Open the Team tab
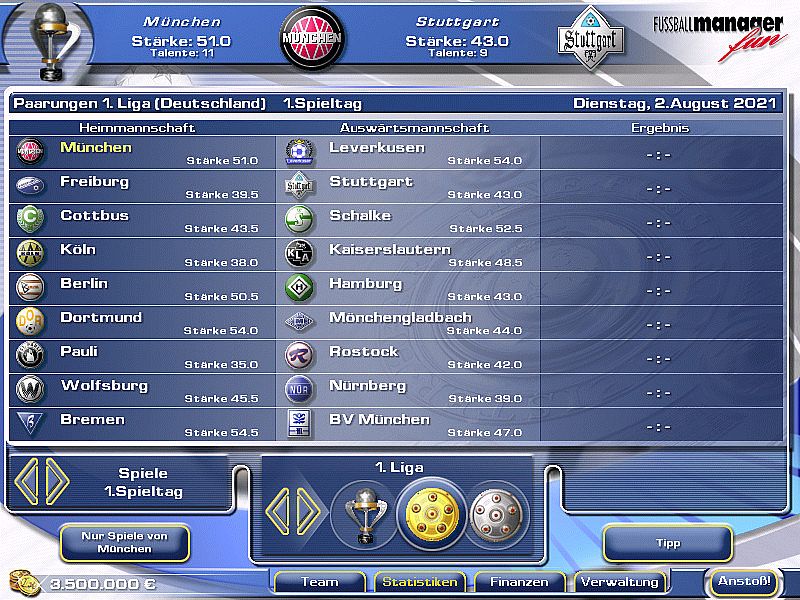 [x=320, y=582]
